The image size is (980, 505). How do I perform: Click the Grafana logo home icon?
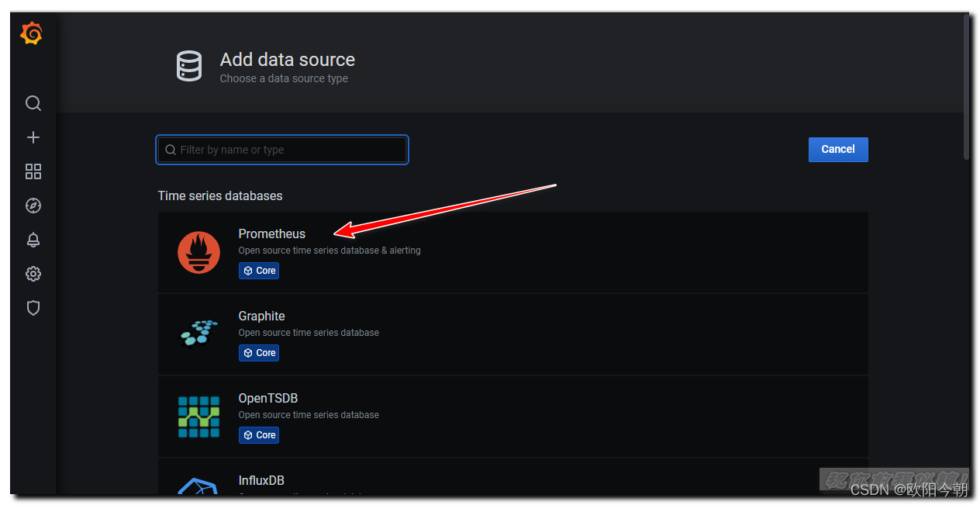(x=32, y=34)
